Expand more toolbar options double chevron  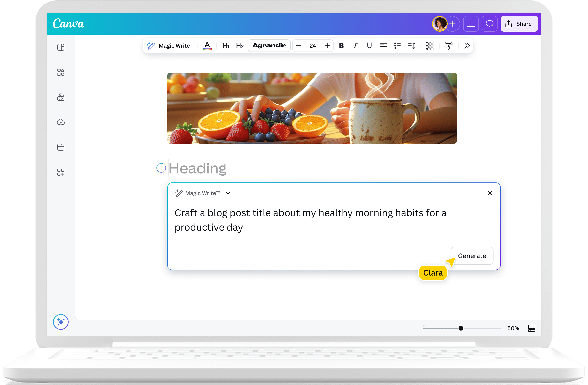click(467, 45)
